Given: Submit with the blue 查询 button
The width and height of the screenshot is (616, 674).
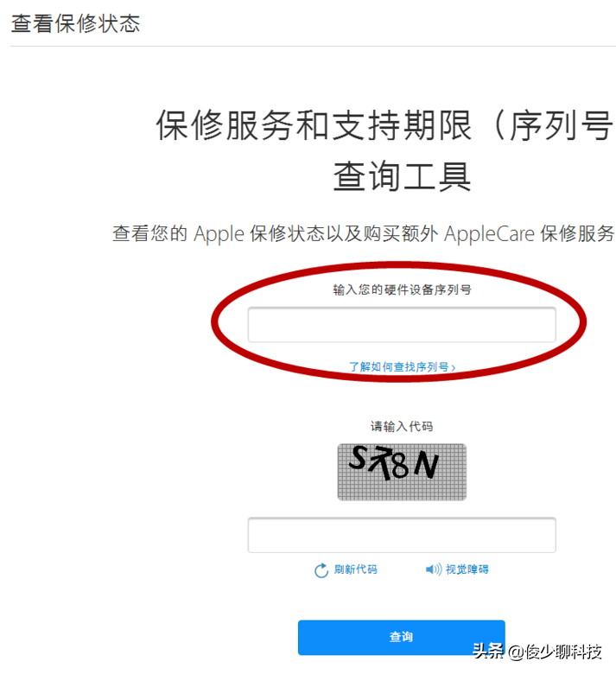Looking at the screenshot, I should [401, 637].
